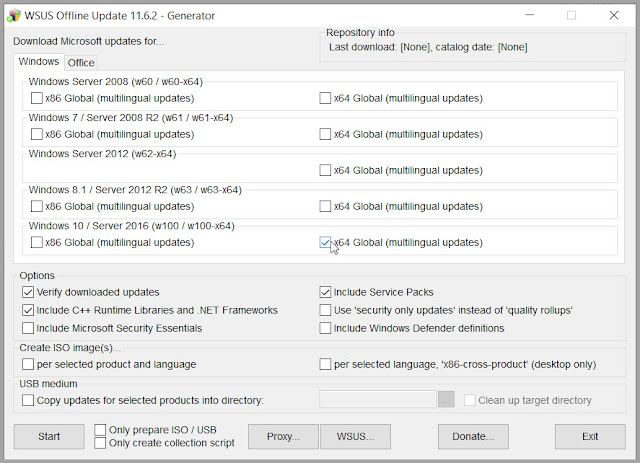Uncheck Include Service Packs
Screen dimensions: 640x463
point(325,292)
